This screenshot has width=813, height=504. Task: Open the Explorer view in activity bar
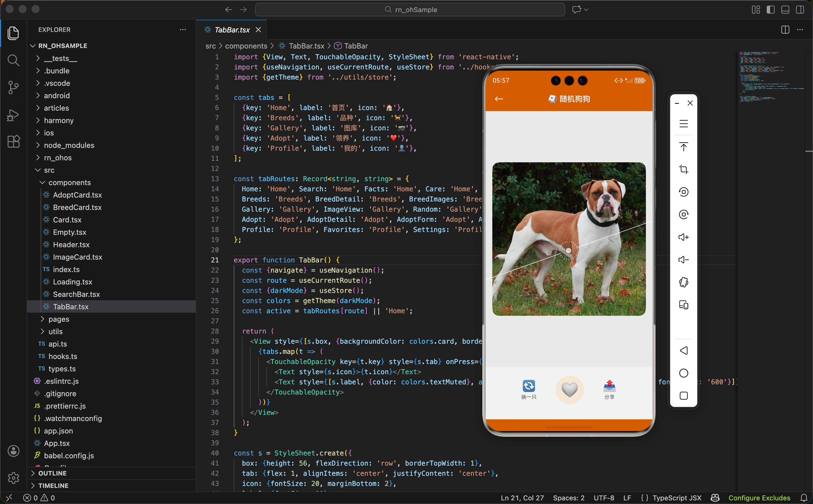tap(13, 33)
